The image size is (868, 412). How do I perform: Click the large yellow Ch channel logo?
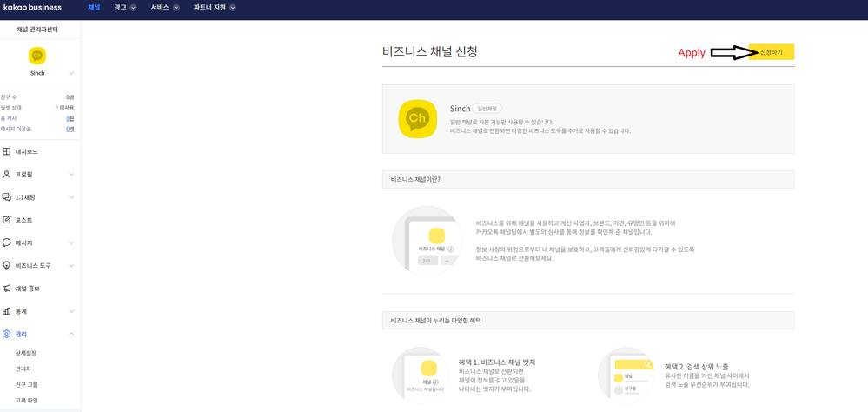(x=418, y=119)
